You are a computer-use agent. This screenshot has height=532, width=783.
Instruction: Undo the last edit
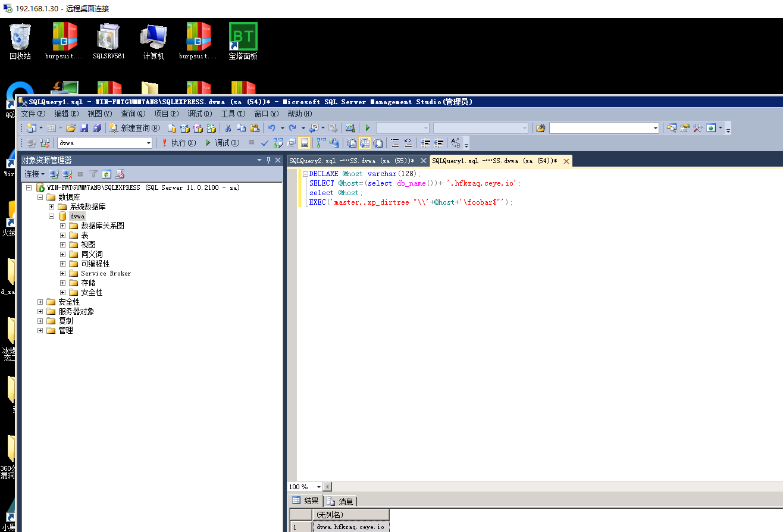(271, 128)
